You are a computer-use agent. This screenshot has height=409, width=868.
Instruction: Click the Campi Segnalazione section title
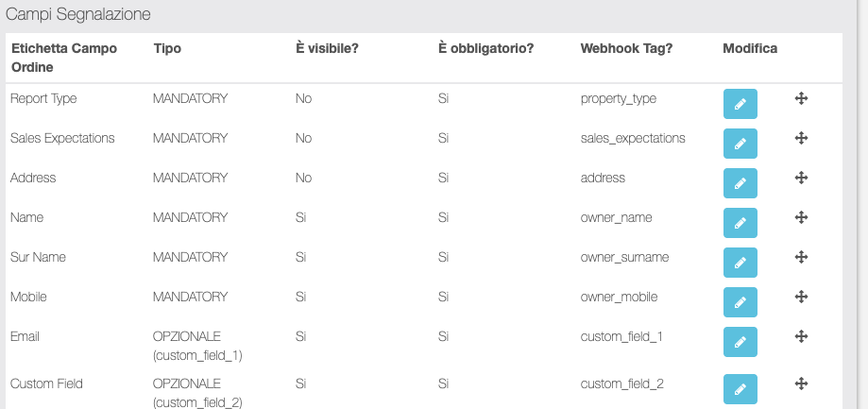[78, 15]
